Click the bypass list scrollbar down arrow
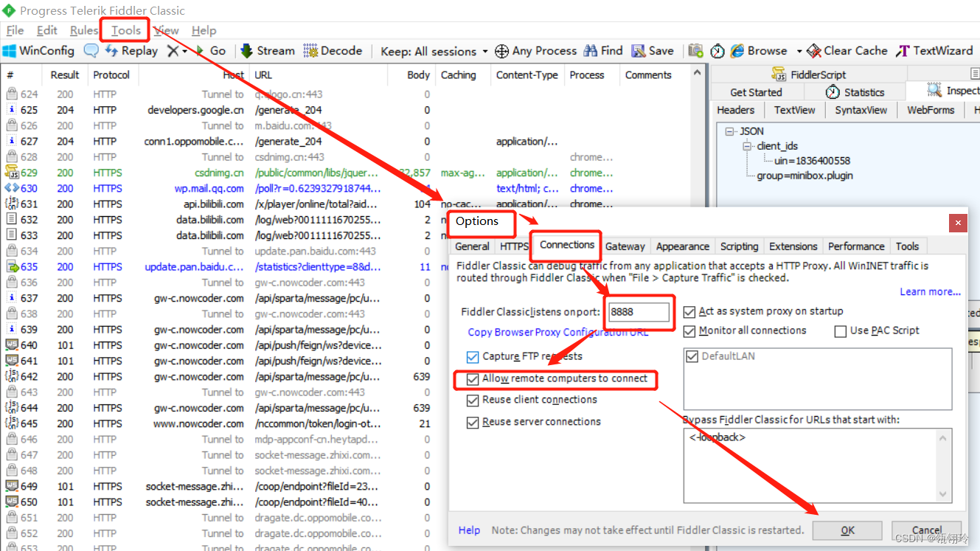980x551 pixels. [x=944, y=495]
